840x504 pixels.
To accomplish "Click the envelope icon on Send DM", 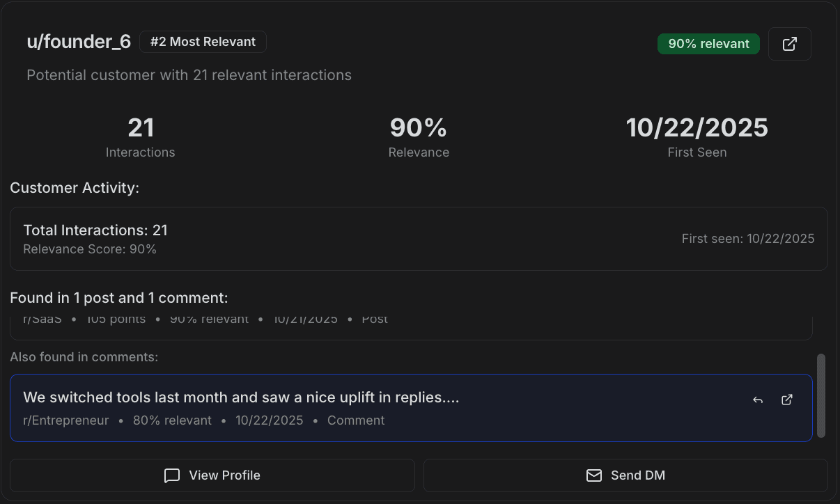I will [x=593, y=475].
